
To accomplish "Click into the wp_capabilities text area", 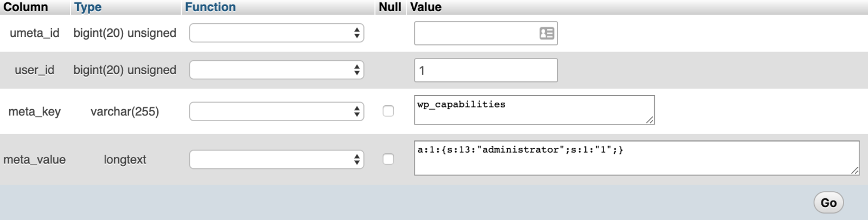I will 534,110.
